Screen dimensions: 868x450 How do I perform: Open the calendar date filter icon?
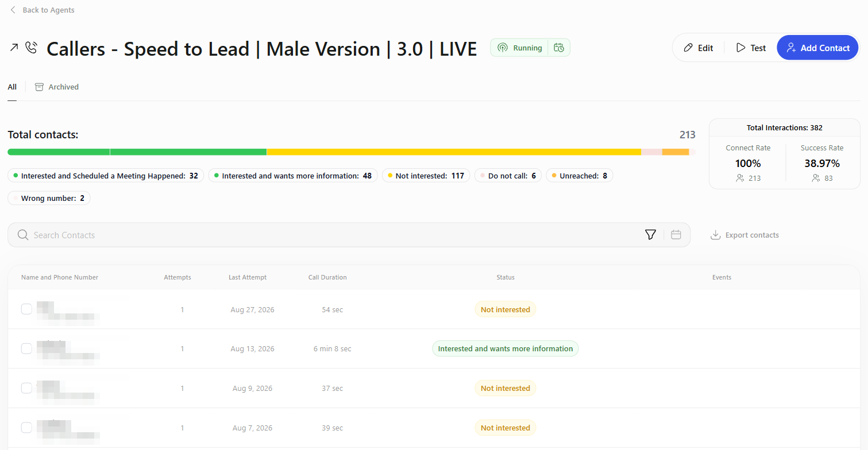coord(676,235)
